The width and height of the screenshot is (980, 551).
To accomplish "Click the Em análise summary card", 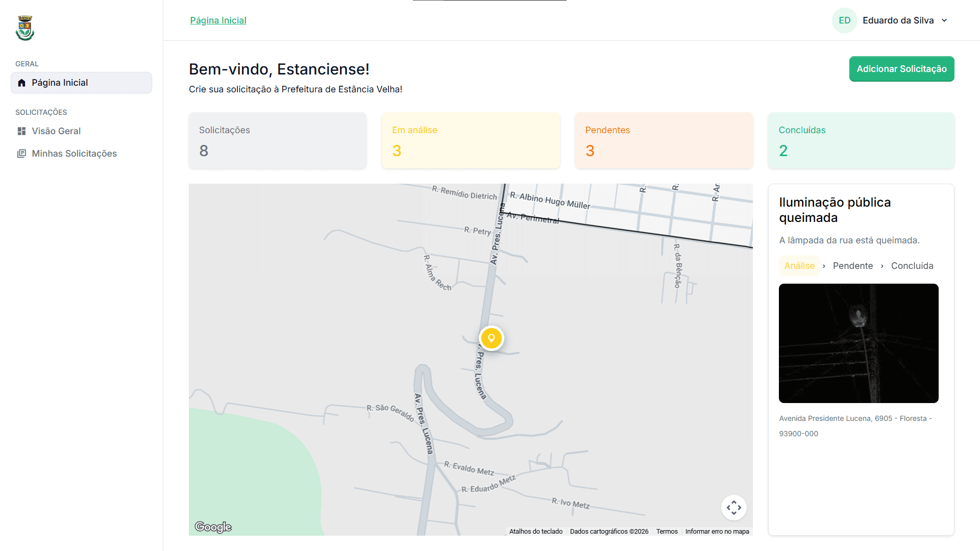I will 471,140.
